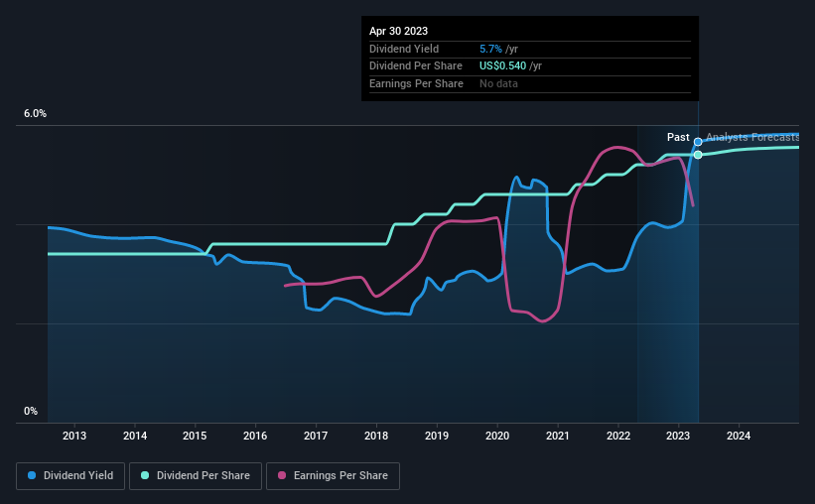Click the pink Earnings Per Share legend dot
Screen dimensions: 815x504
282,475
